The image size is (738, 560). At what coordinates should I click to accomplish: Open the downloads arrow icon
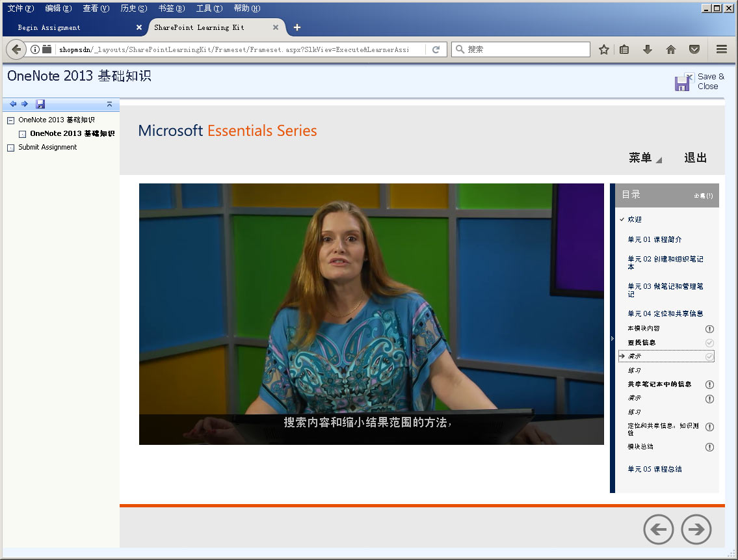[648, 49]
